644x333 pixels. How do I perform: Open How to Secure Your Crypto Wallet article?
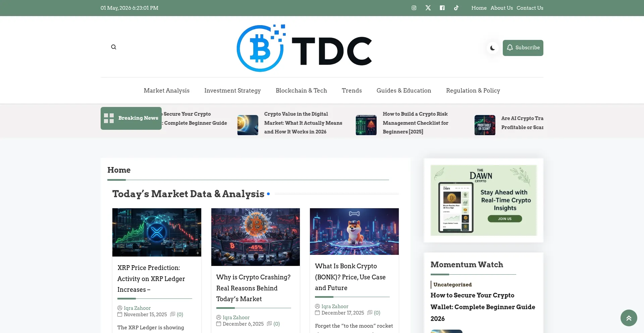click(483, 307)
